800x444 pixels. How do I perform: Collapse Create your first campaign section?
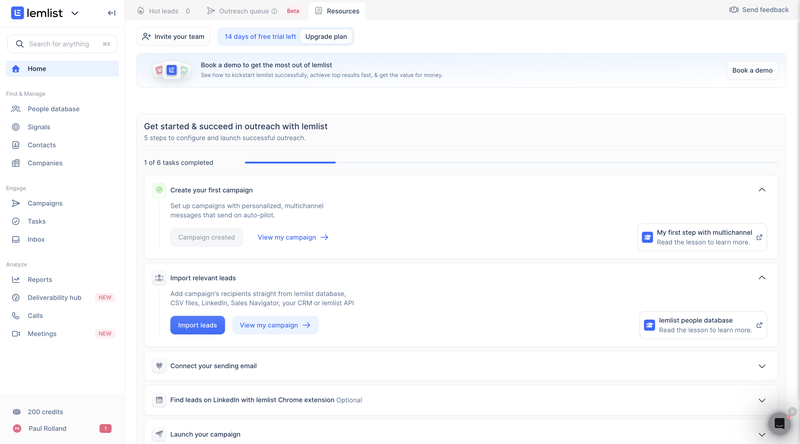point(762,190)
